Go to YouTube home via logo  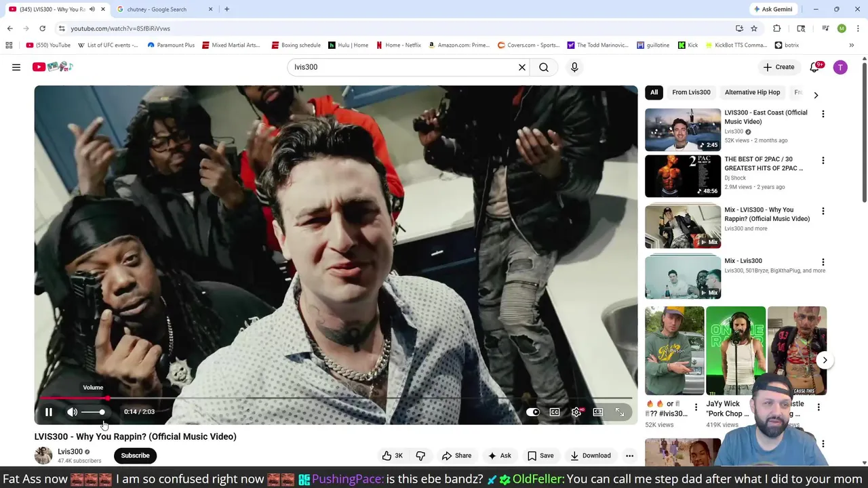click(x=52, y=66)
